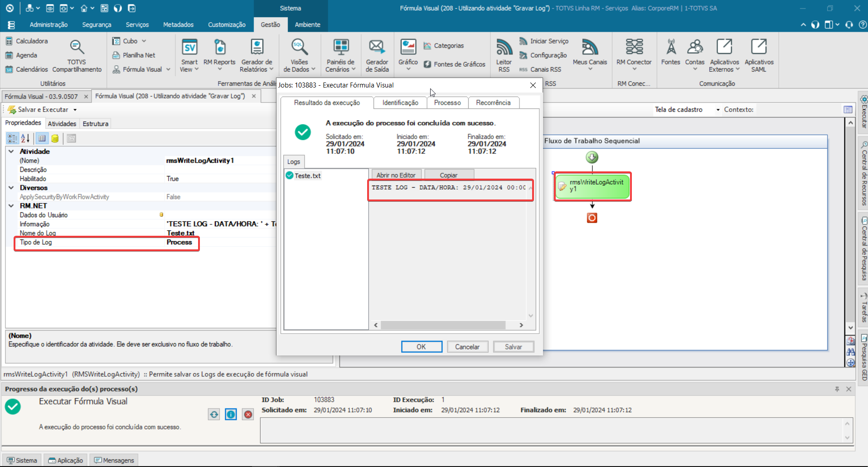Click the info icon in execution progress
868x467 pixels.
231,414
